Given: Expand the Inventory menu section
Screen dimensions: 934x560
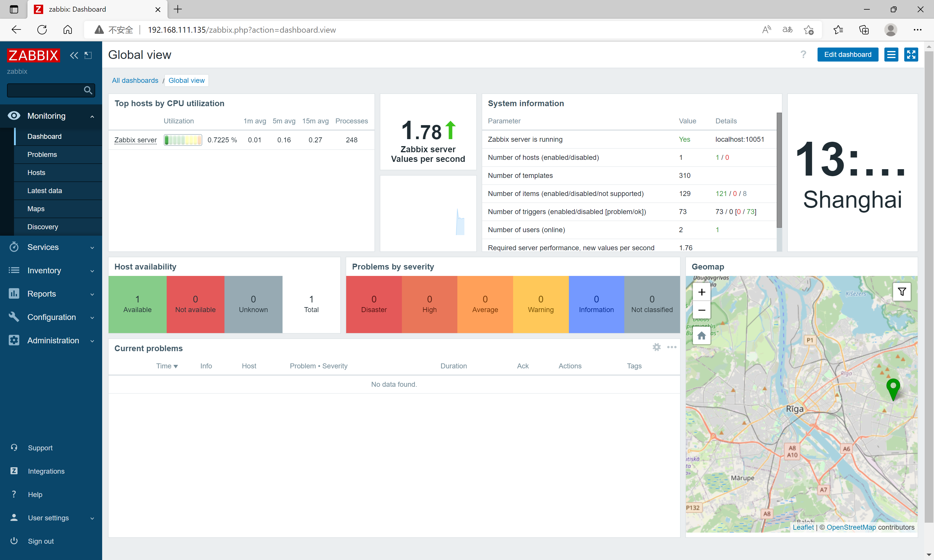Looking at the screenshot, I should pos(92,271).
